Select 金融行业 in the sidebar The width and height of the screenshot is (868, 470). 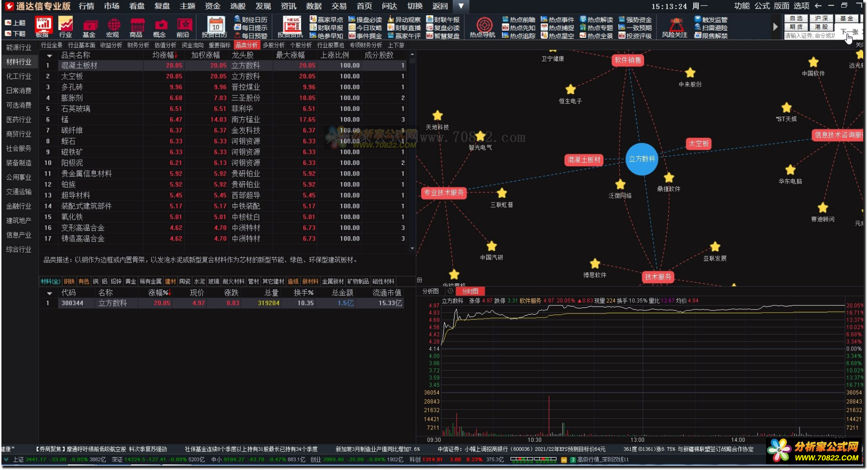click(x=19, y=206)
